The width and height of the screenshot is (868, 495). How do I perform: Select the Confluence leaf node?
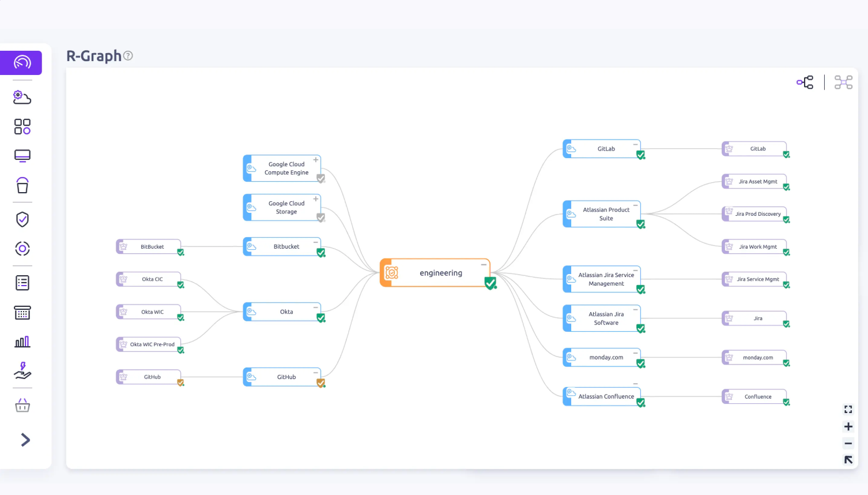754,397
